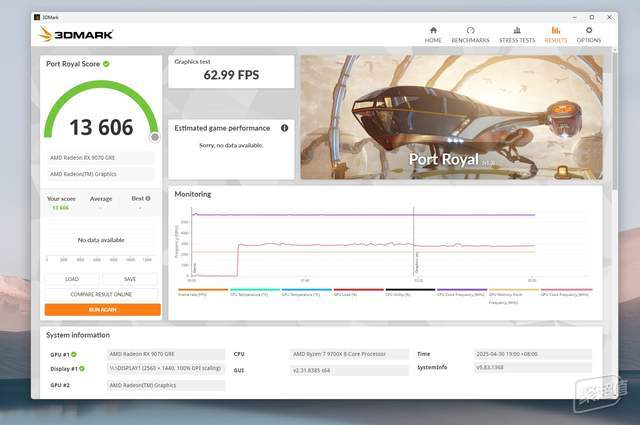Click the gray score marker on the gauge
Screen dimensions: 640x425
155,137
